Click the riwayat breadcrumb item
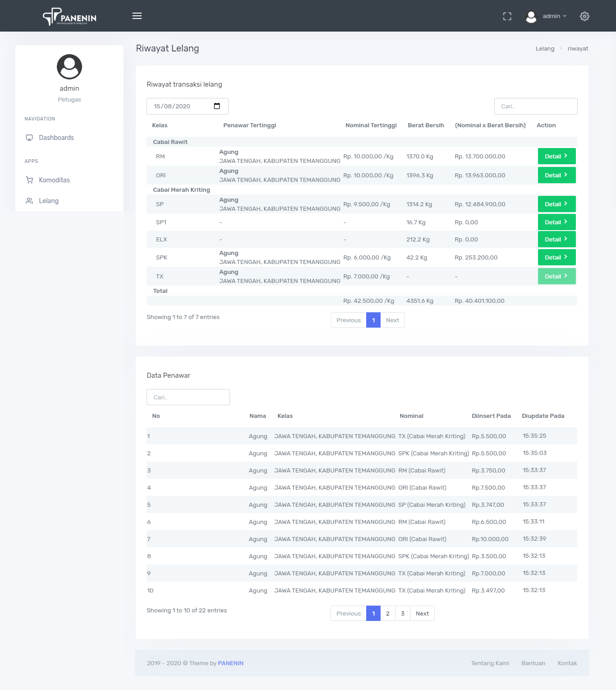 (x=578, y=49)
